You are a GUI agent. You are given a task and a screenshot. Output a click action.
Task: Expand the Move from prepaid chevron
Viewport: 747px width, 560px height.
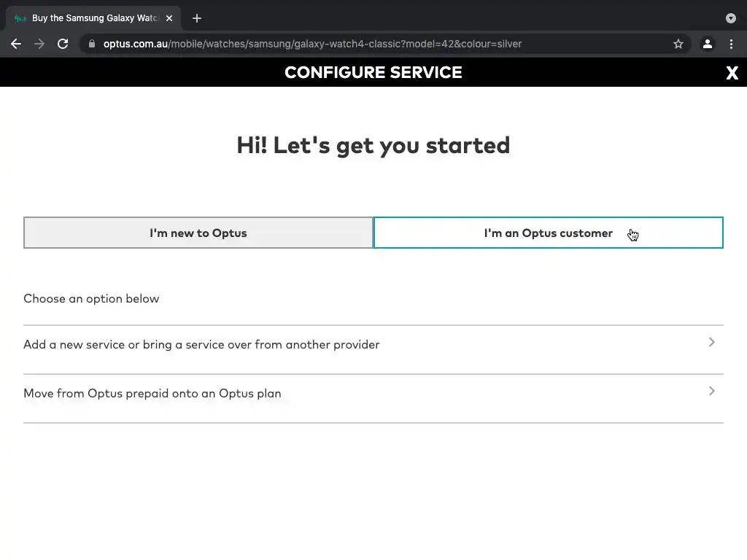click(x=712, y=391)
